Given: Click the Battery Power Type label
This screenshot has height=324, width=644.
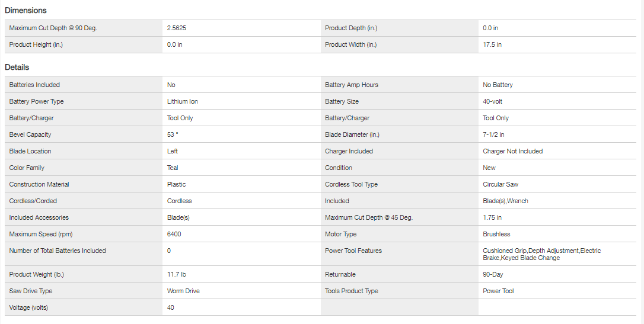Looking at the screenshot, I should pos(36,101).
